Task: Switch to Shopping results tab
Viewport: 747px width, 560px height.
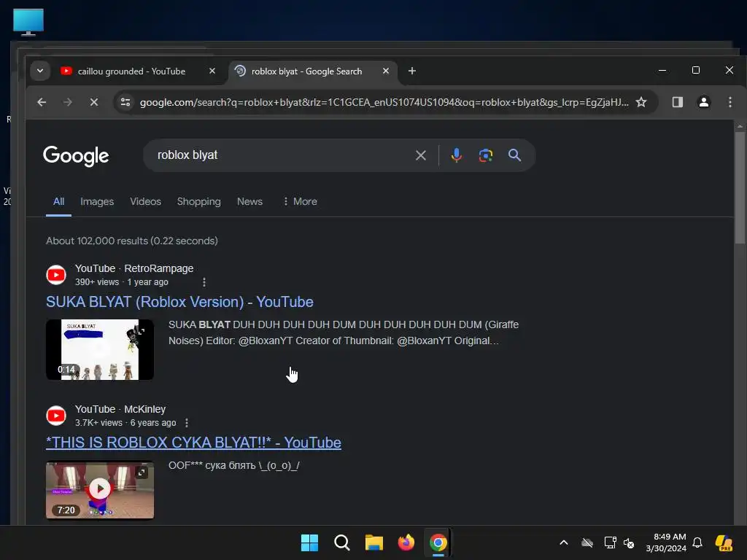Action: tap(198, 201)
